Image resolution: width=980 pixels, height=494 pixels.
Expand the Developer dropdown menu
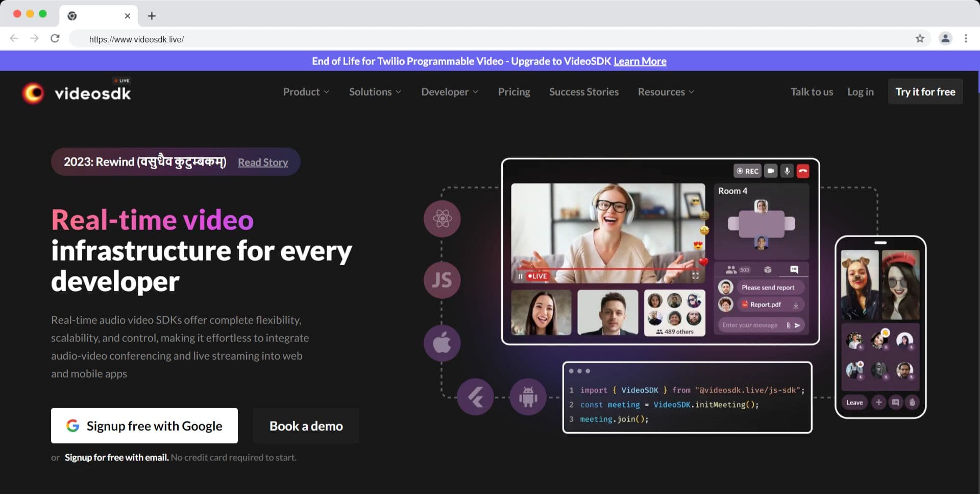[450, 92]
